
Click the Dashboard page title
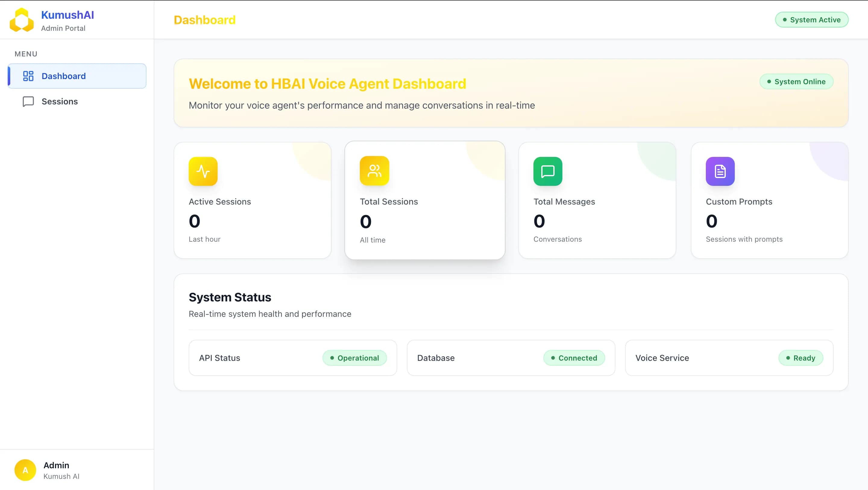click(204, 20)
